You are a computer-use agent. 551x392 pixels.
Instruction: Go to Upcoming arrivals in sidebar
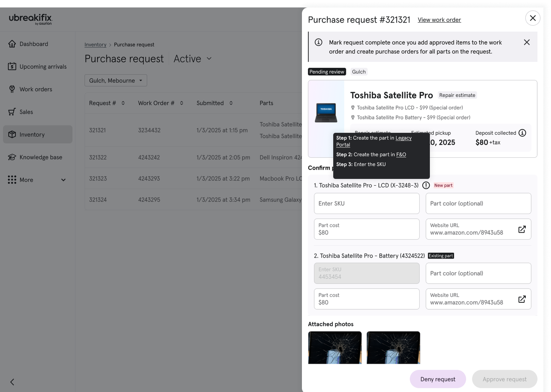(37, 67)
